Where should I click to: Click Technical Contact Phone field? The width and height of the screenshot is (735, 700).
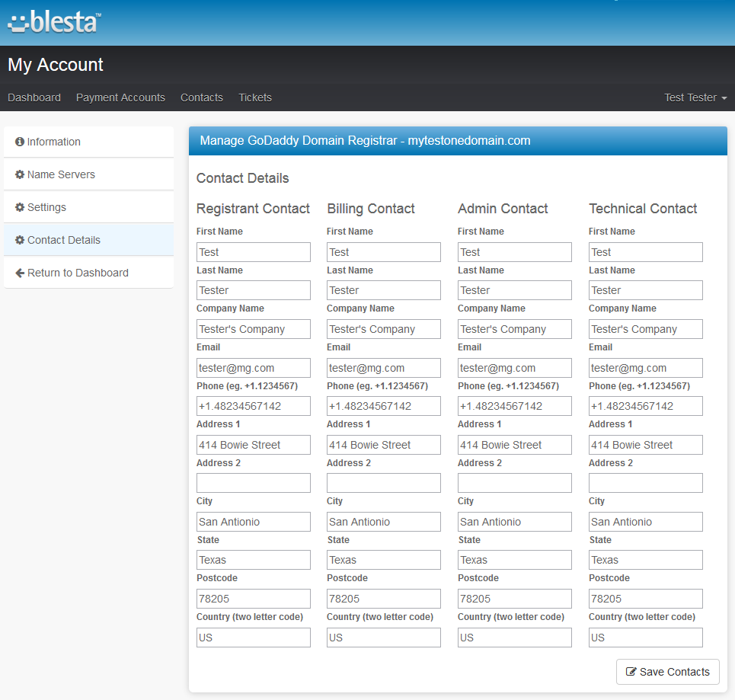(646, 406)
